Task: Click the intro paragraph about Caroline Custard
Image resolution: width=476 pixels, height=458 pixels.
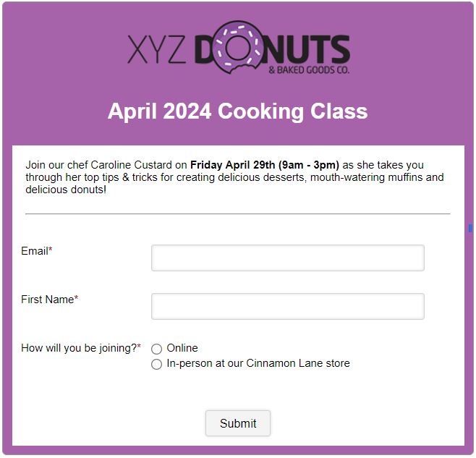Action: tap(234, 177)
